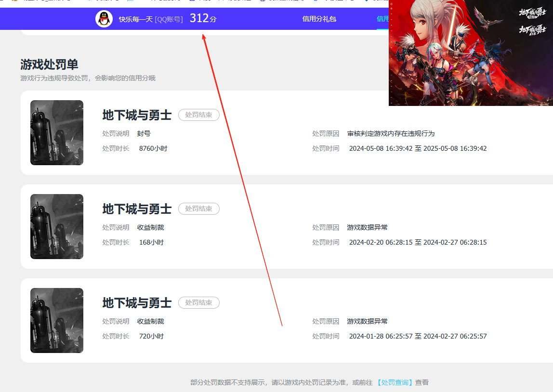Click the 处罚查询 link at bottom
The image size is (553, 392).
click(395, 382)
